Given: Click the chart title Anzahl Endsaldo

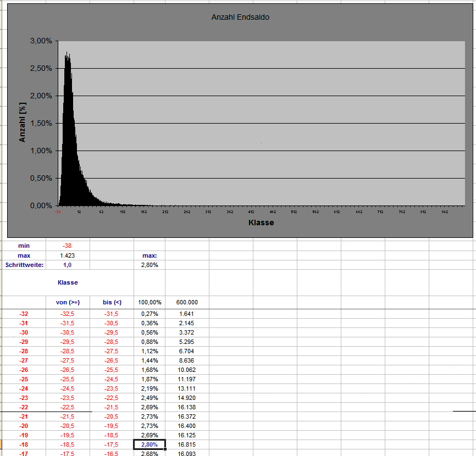Looking at the screenshot, I should point(240,17).
